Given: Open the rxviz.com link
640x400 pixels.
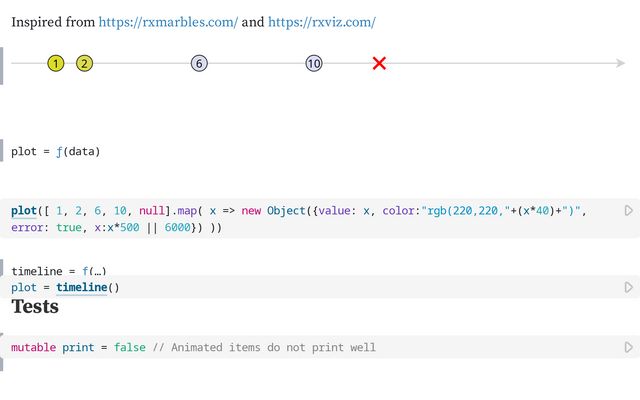Looking at the screenshot, I should [321, 21].
